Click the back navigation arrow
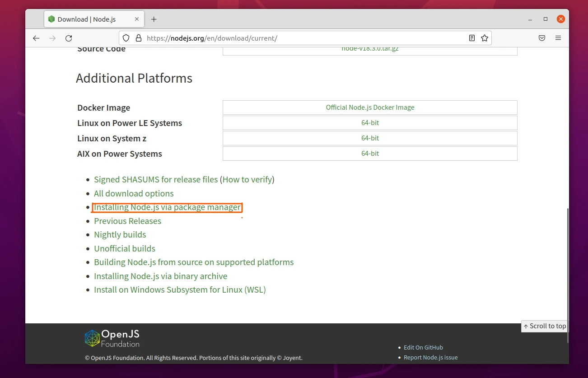Viewport: 588px width, 378px height. [x=36, y=38]
